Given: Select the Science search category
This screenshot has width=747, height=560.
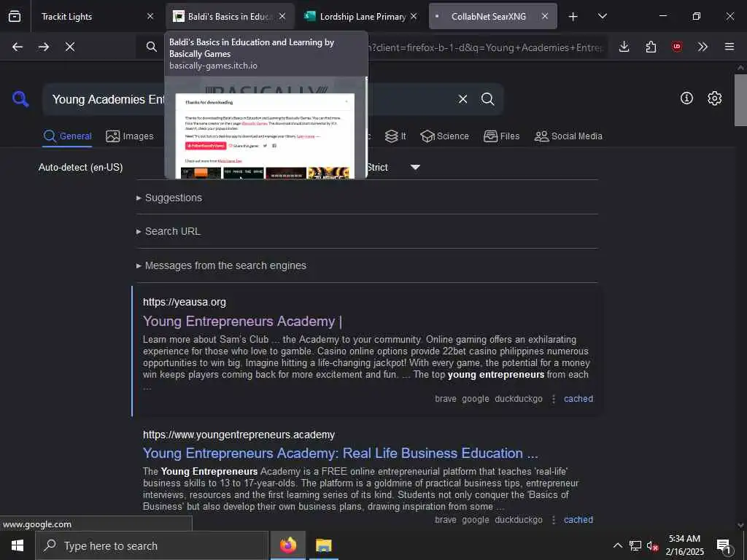Looking at the screenshot, I should point(444,136).
